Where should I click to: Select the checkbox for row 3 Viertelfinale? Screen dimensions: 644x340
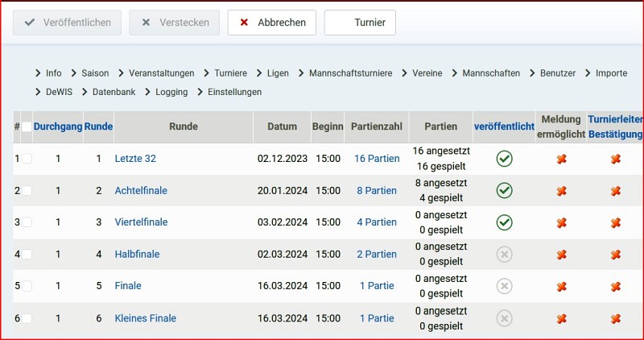pyautogui.click(x=27, y=222)
